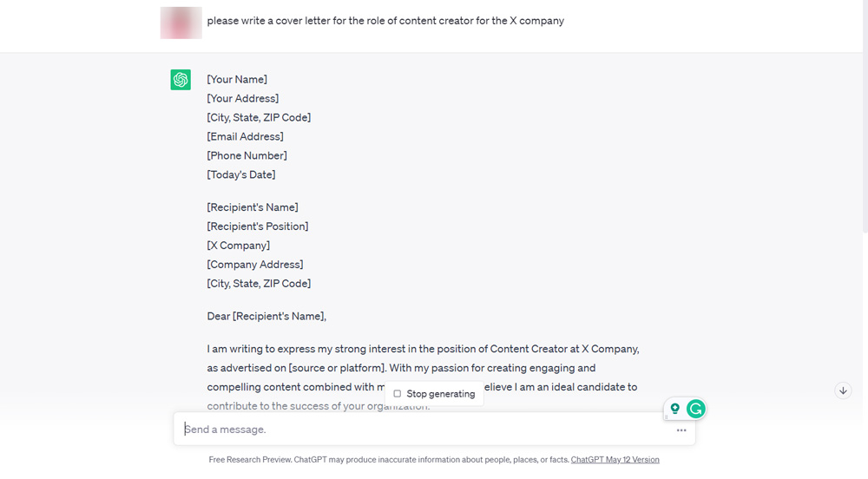Click the [Company Address] placeholder line

pyautogui.click(x=255, y=265)
